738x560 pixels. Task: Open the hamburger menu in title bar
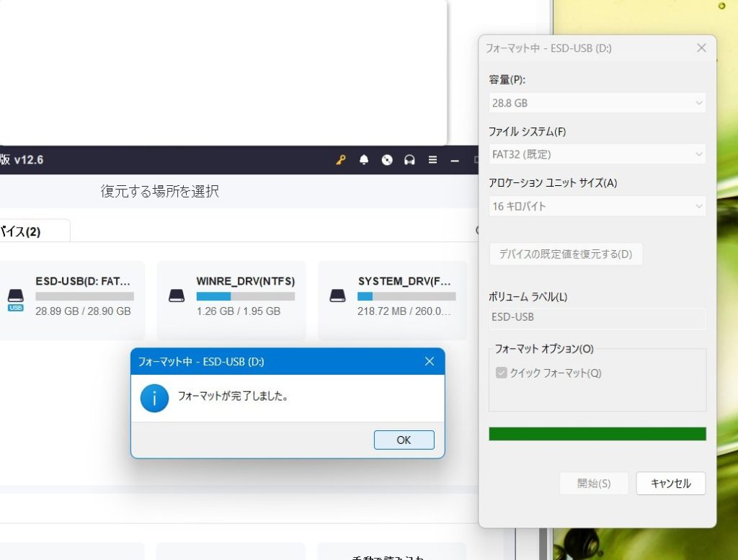coord(432,160)
